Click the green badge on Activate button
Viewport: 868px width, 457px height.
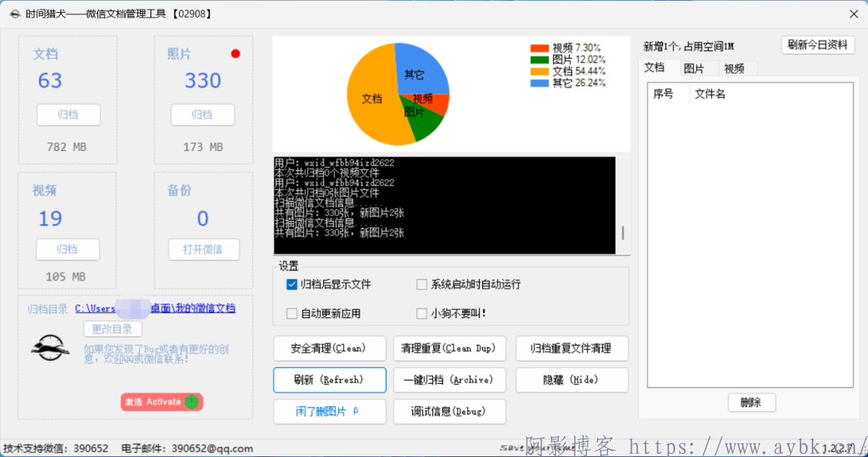191,402
